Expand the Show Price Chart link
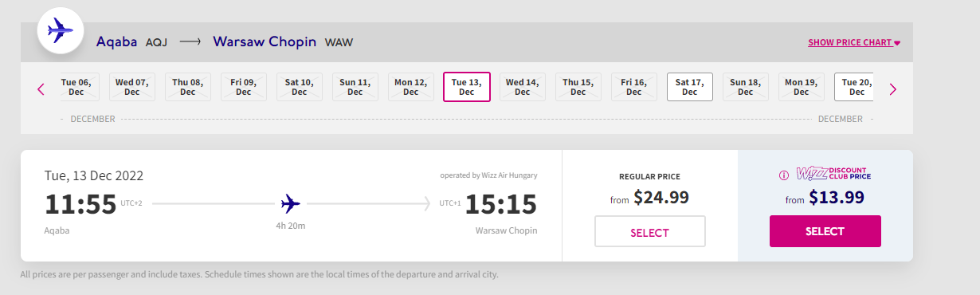Screen dimensions: 980x295 tap(854, 43)
